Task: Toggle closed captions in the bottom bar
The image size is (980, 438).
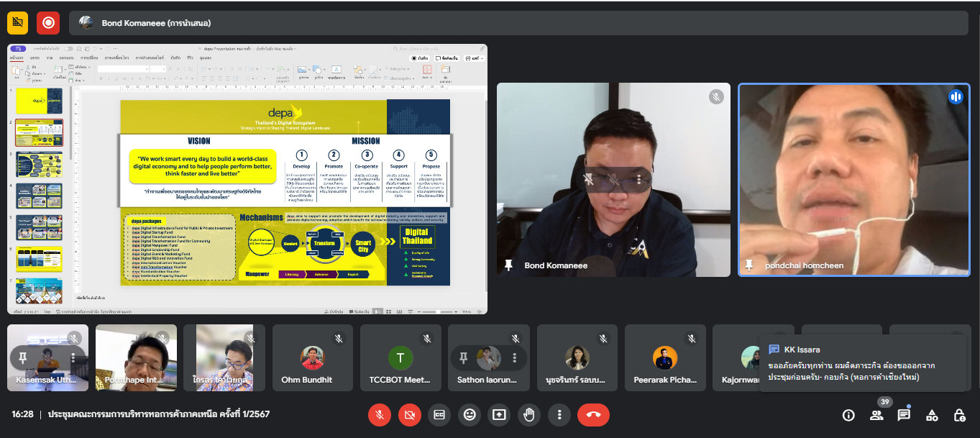Action: point(439,415)
